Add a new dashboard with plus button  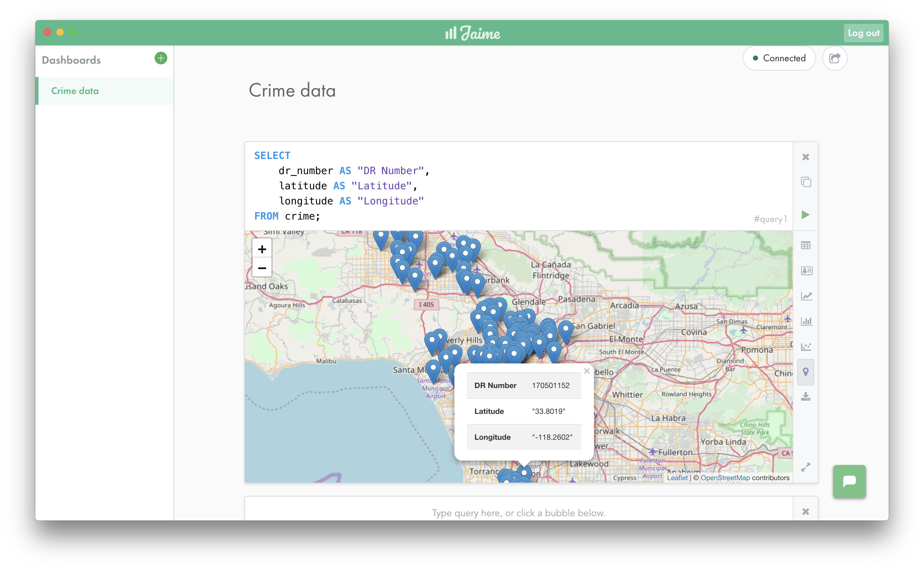[161, 58]
